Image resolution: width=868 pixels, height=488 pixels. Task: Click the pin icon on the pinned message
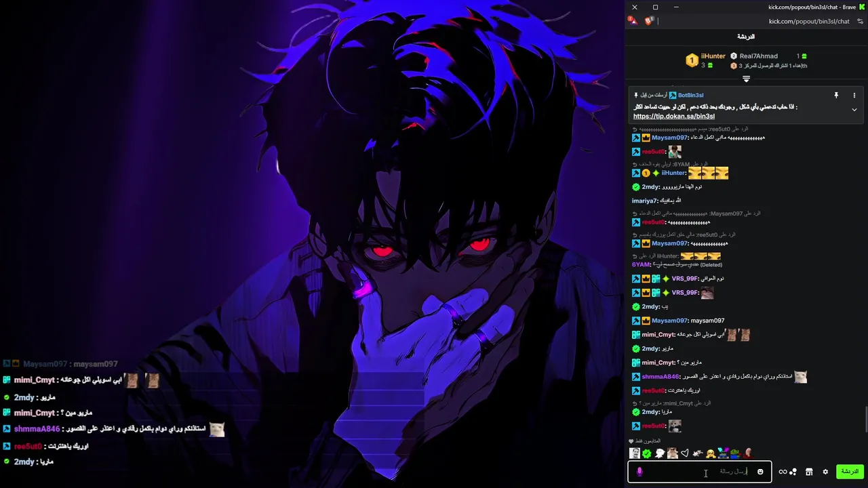tap(836, 96)
